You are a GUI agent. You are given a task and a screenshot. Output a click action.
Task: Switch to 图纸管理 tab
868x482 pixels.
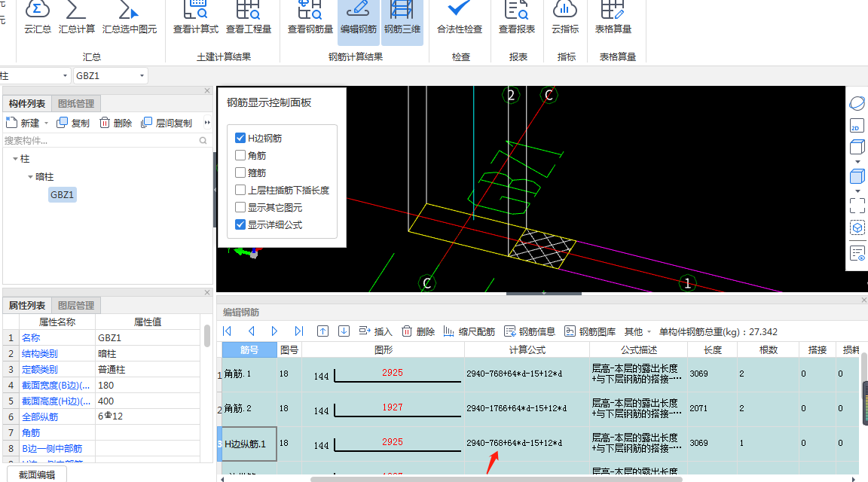(x=76, y=103)
